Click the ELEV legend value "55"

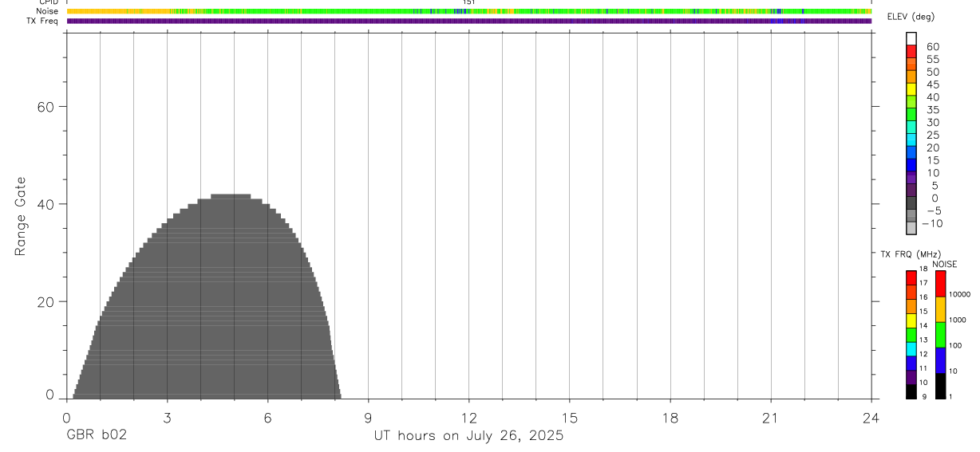pyautogui.click(x=932, y=59)
